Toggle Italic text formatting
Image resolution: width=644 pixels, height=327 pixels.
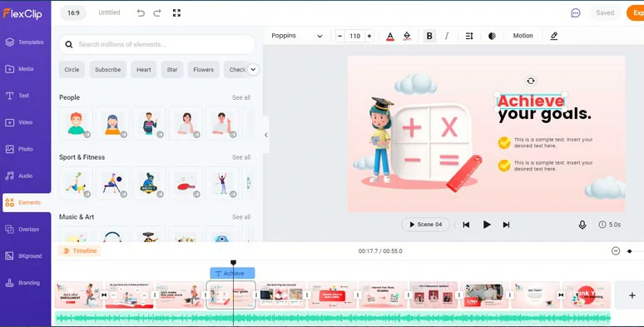(x=447, y=36)
